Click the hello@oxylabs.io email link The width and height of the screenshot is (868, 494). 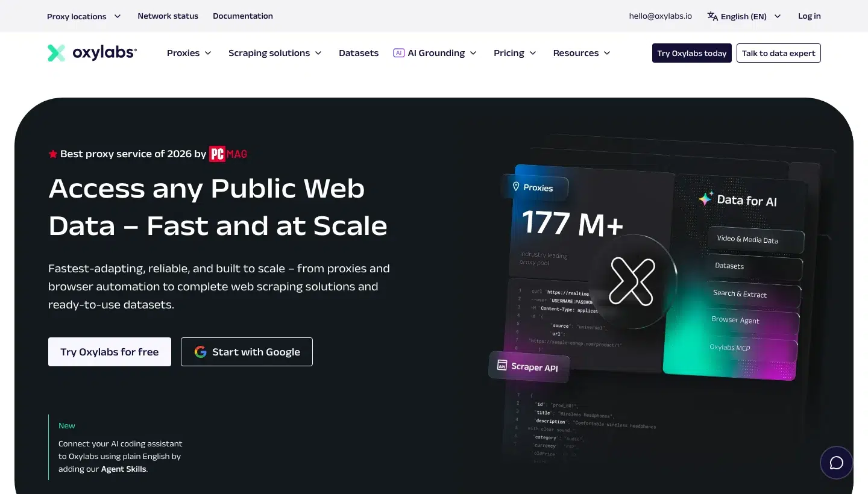660,16
